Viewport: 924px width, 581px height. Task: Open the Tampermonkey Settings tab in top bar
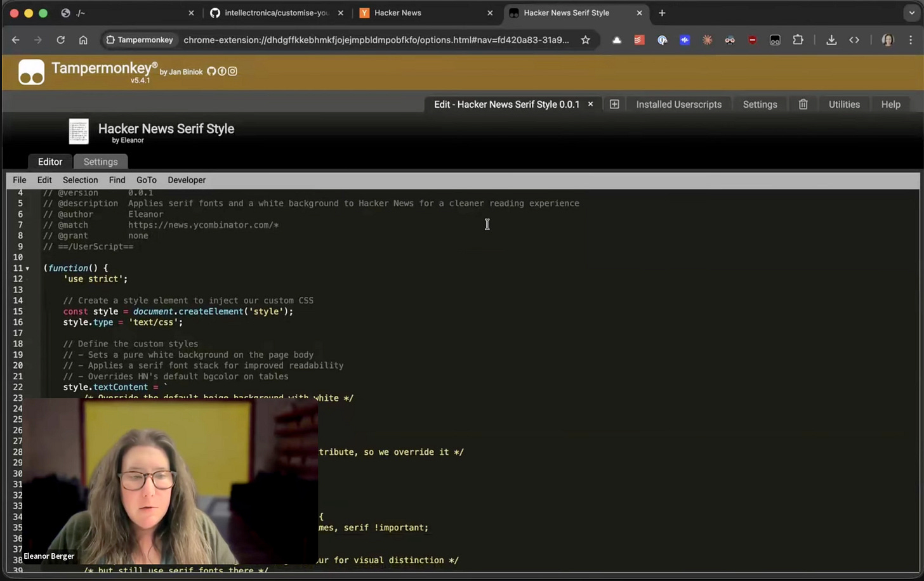(760, 104)
